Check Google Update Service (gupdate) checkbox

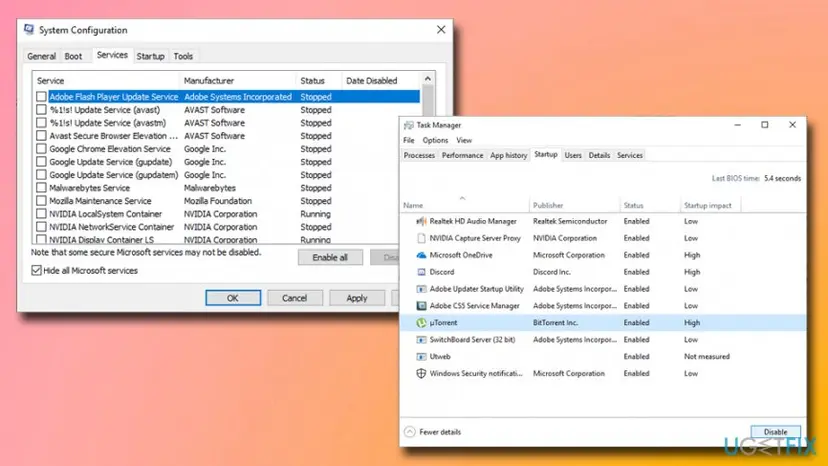[41, 162]
